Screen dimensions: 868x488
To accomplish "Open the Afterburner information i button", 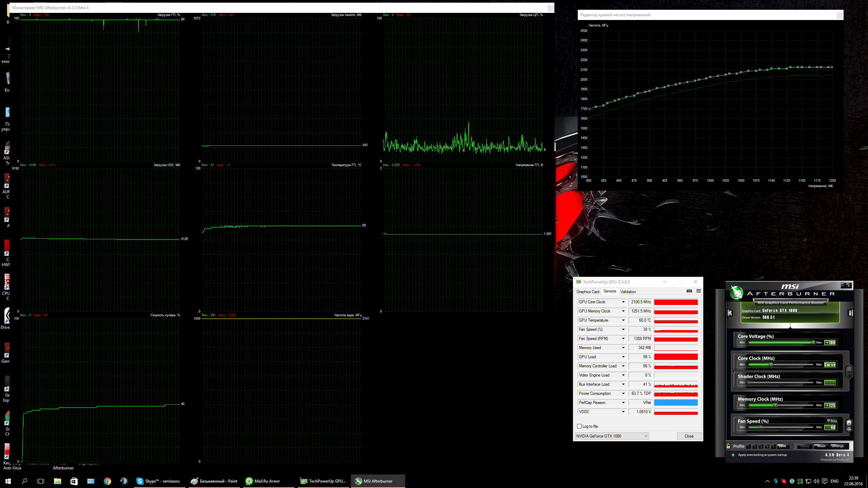I will click(850, 313).
